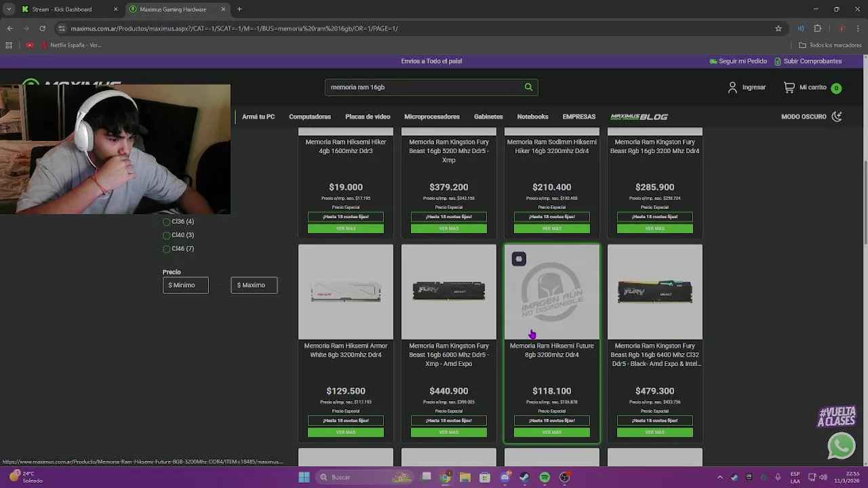Open the bookmarks bar apps grid

tap(9, 45)
